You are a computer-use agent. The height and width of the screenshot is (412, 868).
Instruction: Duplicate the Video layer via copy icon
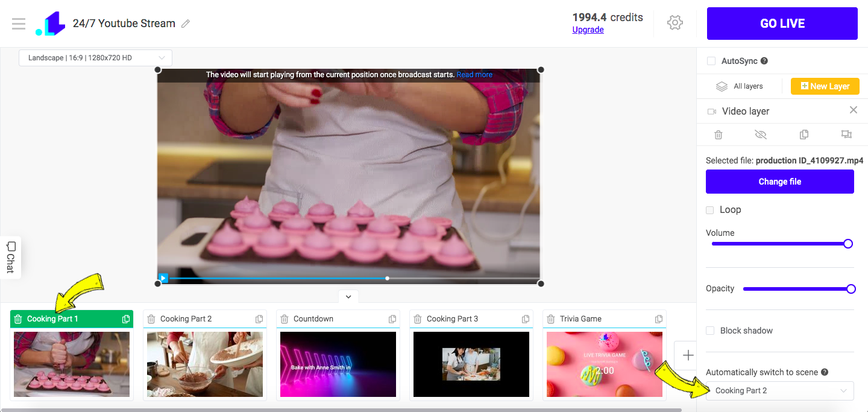point(804,135)
